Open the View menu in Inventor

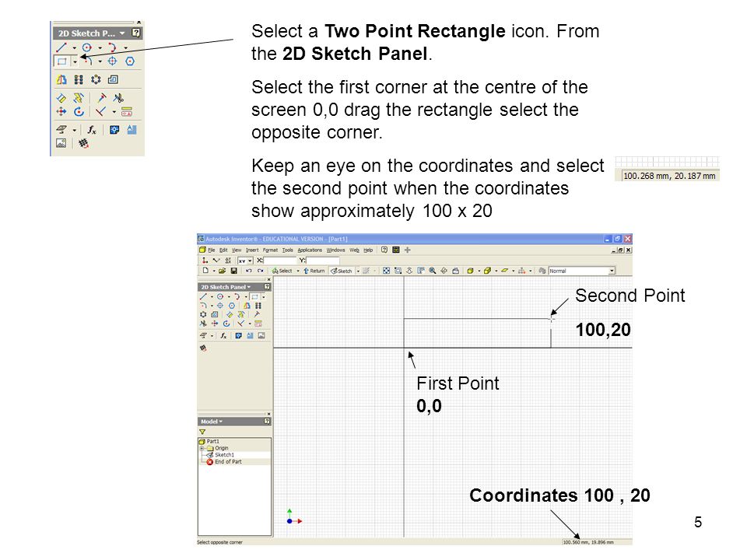coord(237,250)
